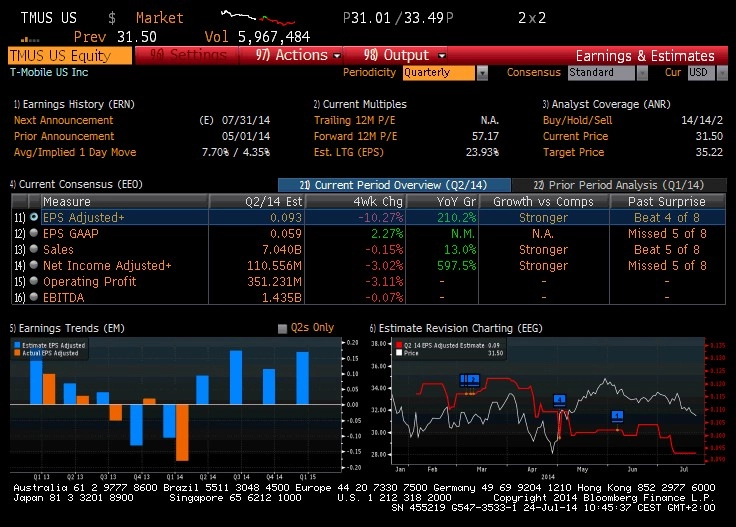736x527 pixels.
Task: Click the event marker near June on revision chart
Action: pyautogui.click(x=617, y=416)
